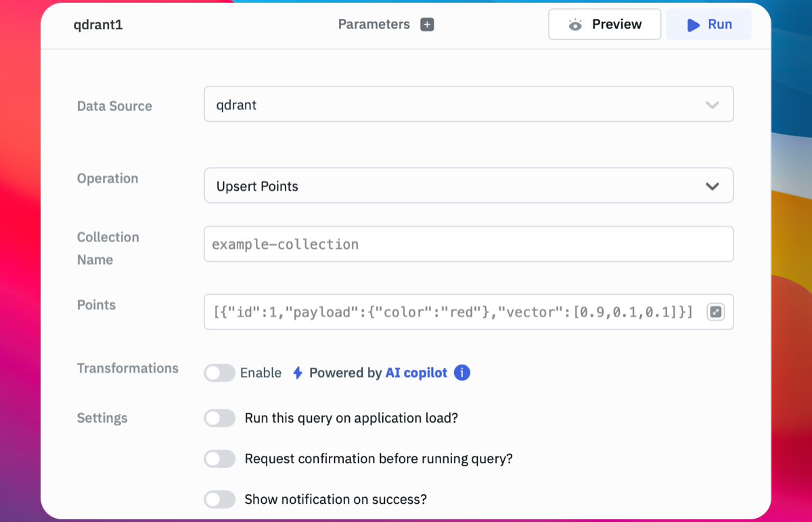Click the blue info icon beside AI copilot
This screenshot has width=812, height=522.
[462, 373]
